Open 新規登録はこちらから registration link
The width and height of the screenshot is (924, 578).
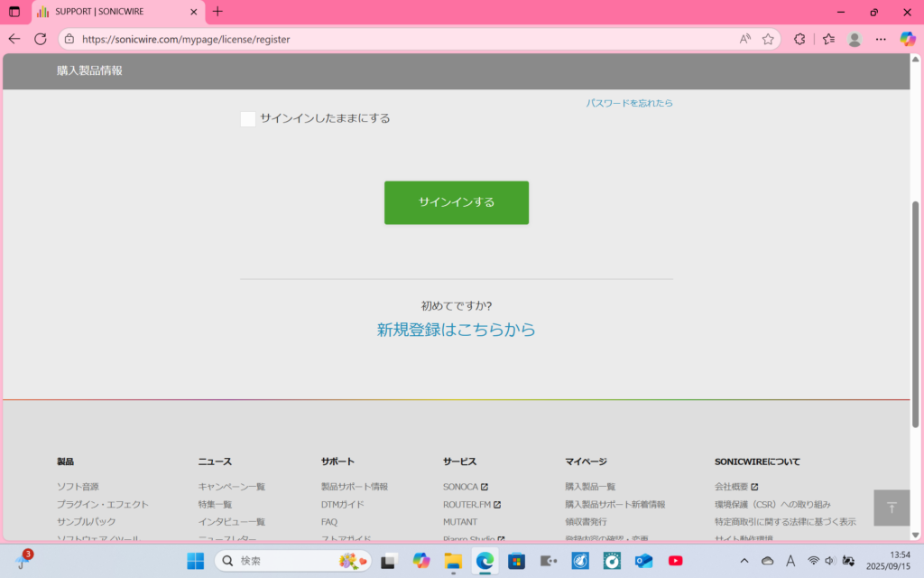click(x=457, y=330)
